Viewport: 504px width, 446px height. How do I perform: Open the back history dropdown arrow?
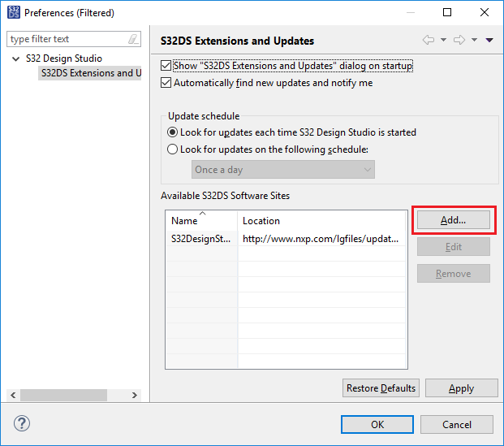443,40
